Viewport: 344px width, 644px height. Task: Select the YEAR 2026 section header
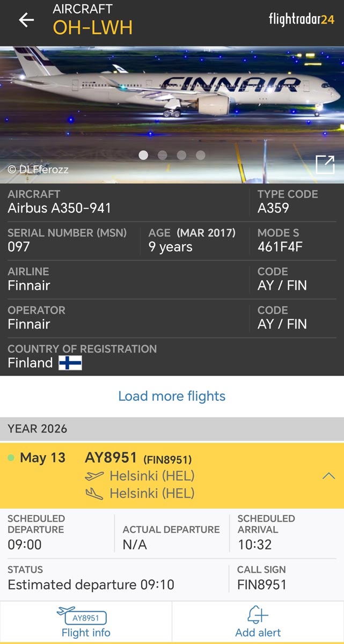172,428
